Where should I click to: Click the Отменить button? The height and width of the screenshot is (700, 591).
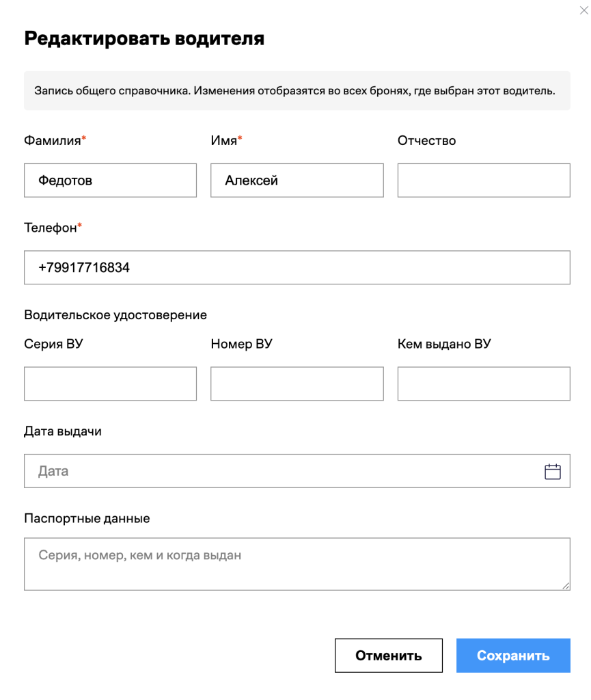pos(389,656)
